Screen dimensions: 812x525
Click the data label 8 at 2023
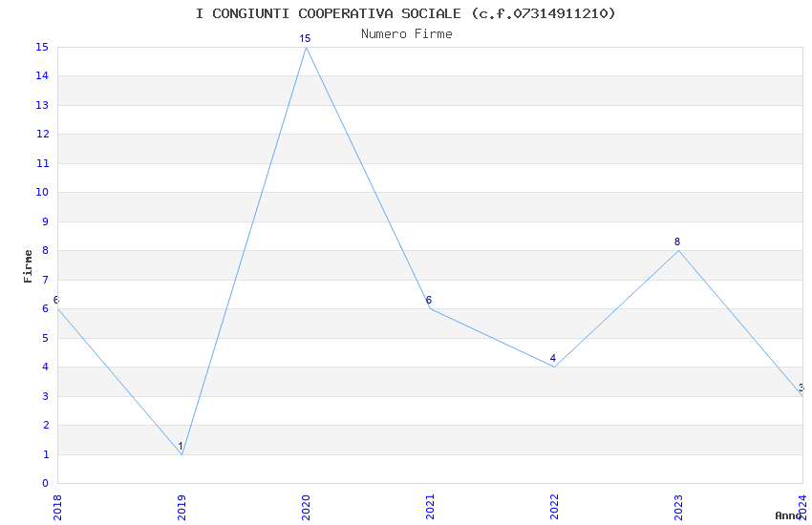pos(677,241)
